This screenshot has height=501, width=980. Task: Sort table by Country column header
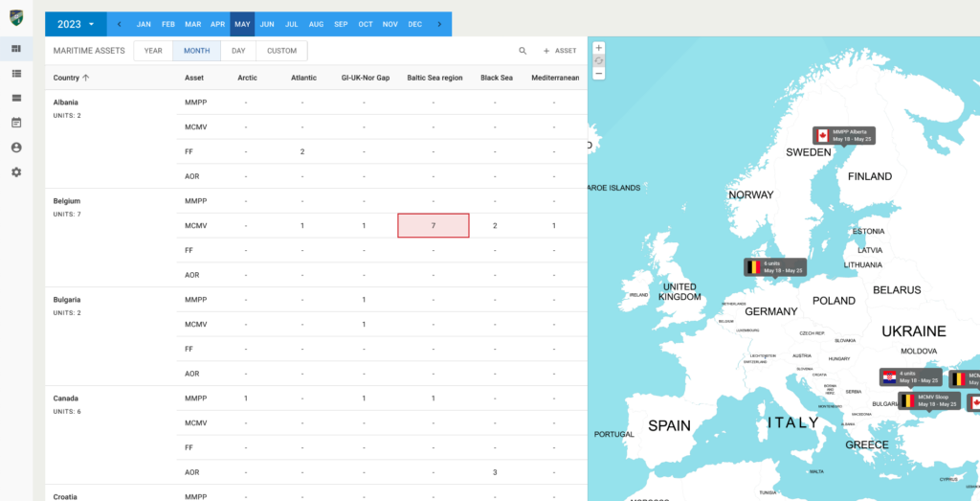coord(72,78)
